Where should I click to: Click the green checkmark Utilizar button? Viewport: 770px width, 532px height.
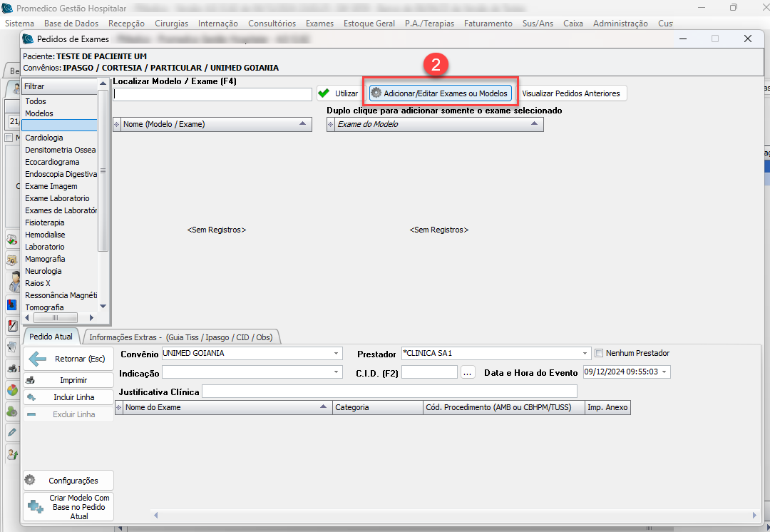point(339,93)
